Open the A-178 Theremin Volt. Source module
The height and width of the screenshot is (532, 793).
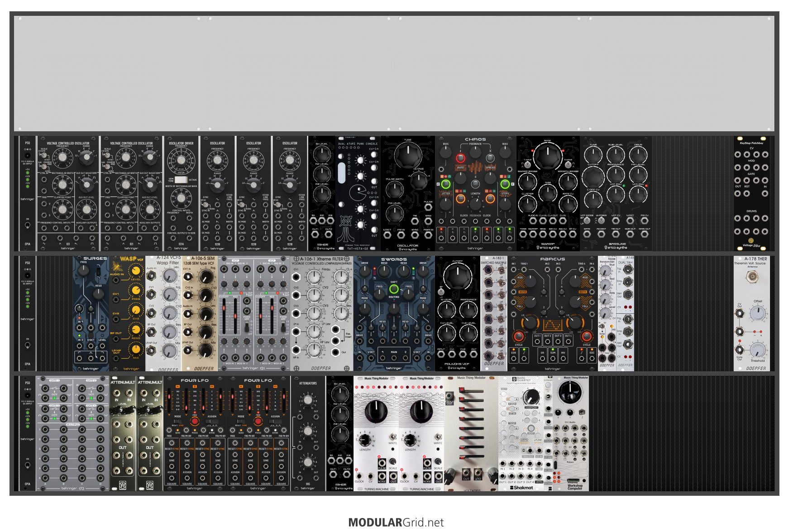tap(751, 314)
